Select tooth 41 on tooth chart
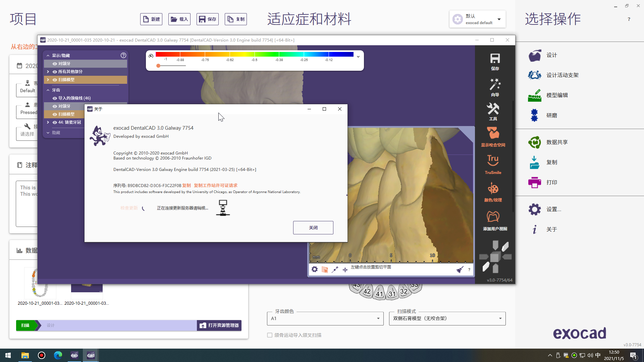 tap(379, 294)
